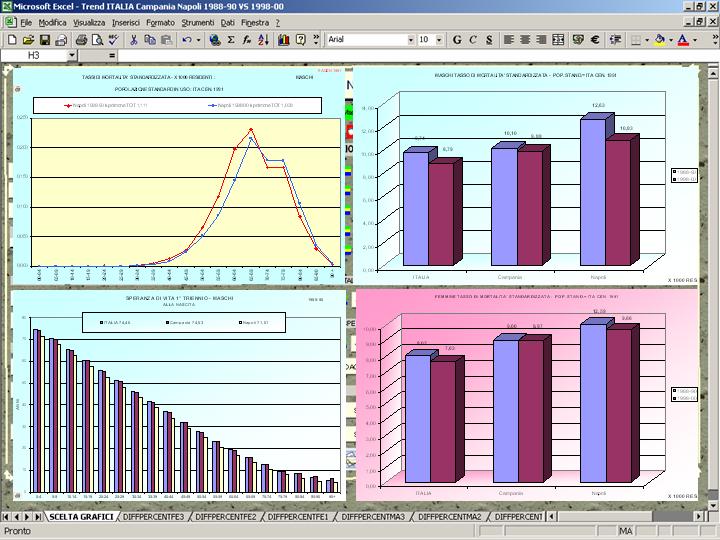Open the Undo history dropdown arrow
This screenshot has width=720, height=540.
pyautogui.click(x=198, y=40)
